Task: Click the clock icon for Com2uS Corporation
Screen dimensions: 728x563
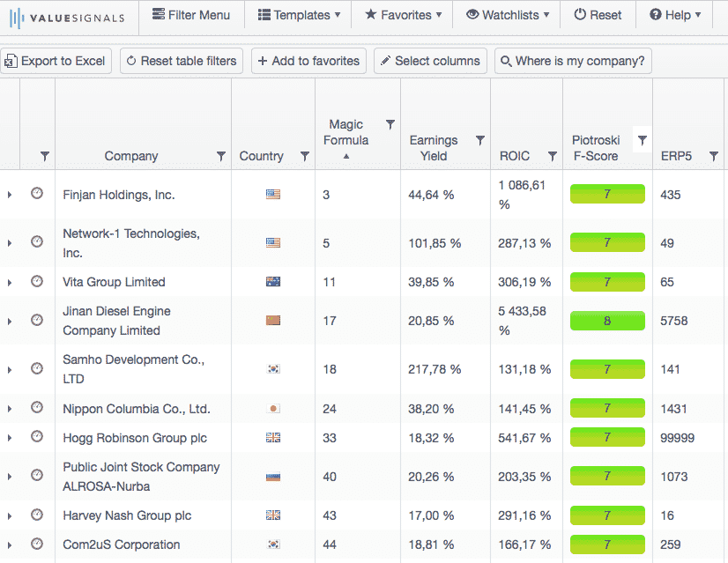Action: point(37,544)
